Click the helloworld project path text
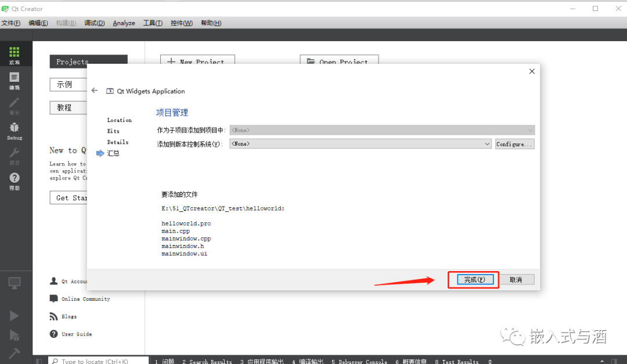Screen dimensions: 627x364 tap(223, 208)
